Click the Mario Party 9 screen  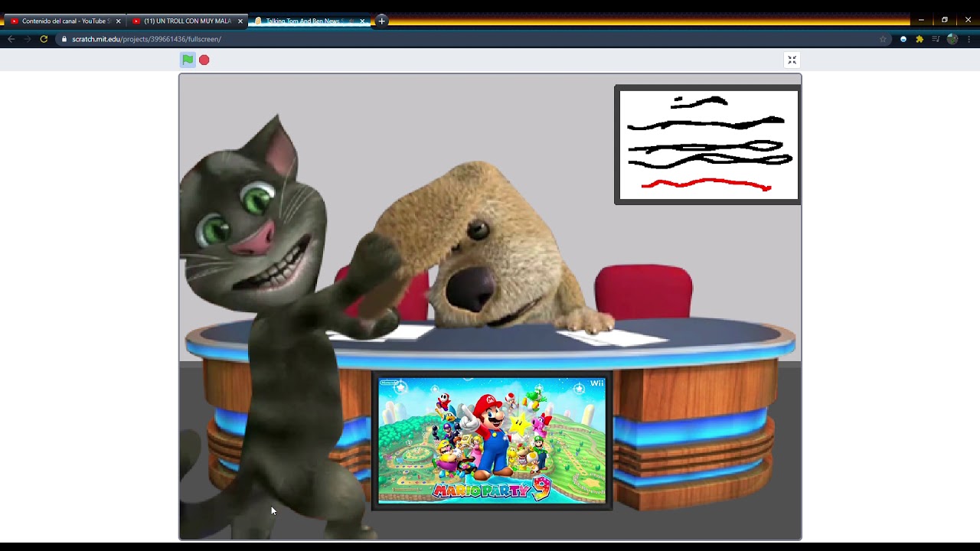(x=492, y=440)
